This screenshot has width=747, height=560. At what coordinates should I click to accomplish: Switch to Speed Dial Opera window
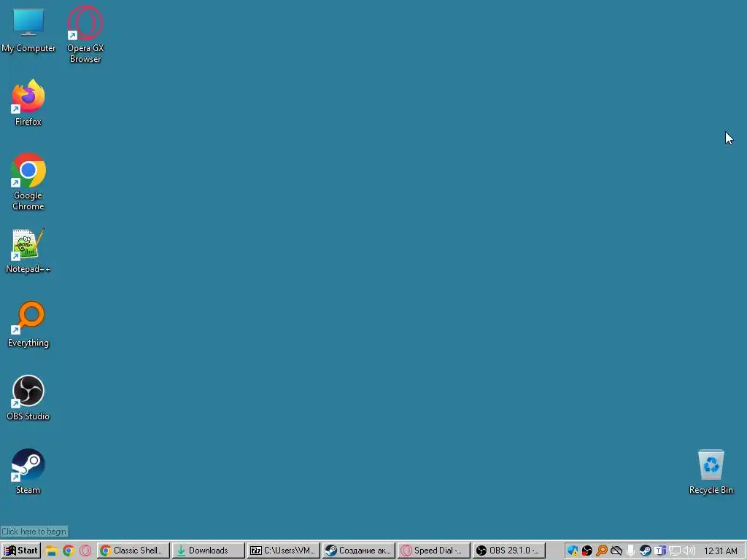[433, 551]
